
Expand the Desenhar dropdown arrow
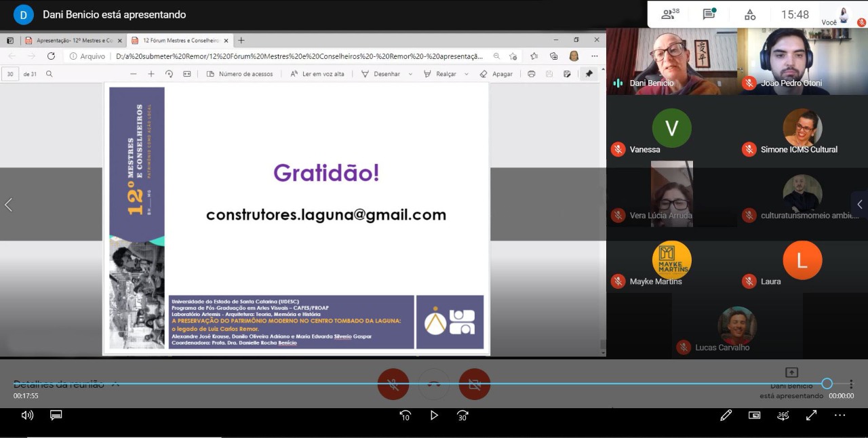(410, 75)
